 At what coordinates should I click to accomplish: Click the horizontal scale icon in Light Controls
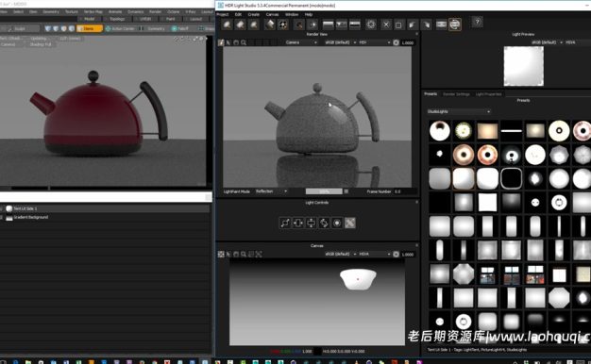click(297, 223)
